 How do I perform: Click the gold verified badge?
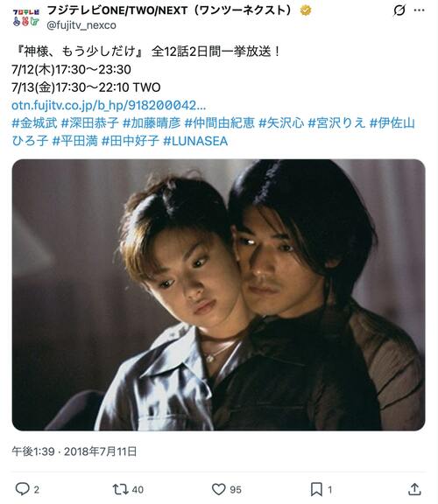tap(306, 10)
